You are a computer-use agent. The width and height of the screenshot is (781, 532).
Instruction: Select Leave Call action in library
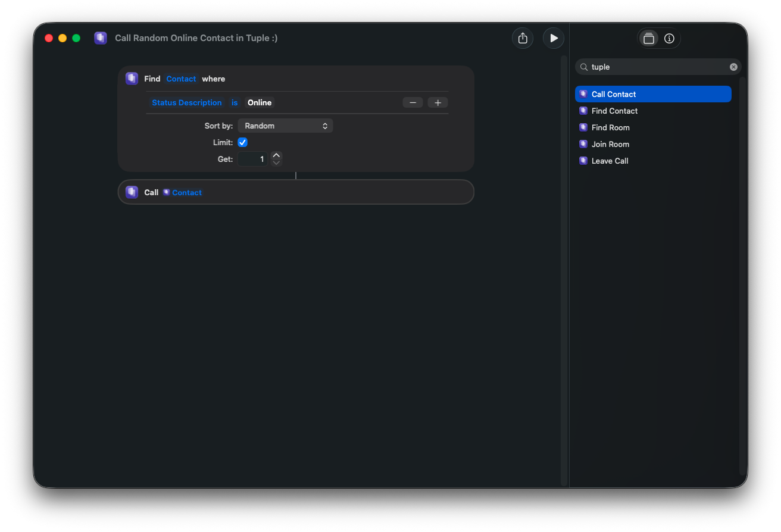pyautogui.click(x=653, y=161)
